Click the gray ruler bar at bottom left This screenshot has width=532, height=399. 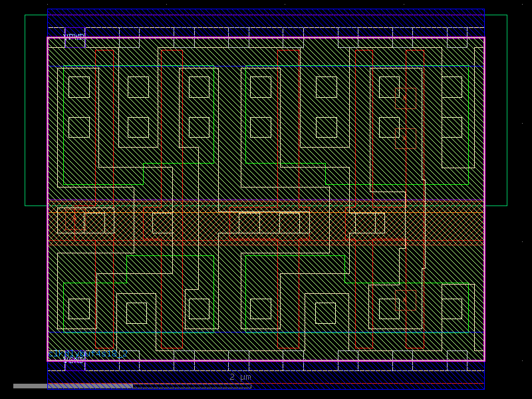pos(66,384)
